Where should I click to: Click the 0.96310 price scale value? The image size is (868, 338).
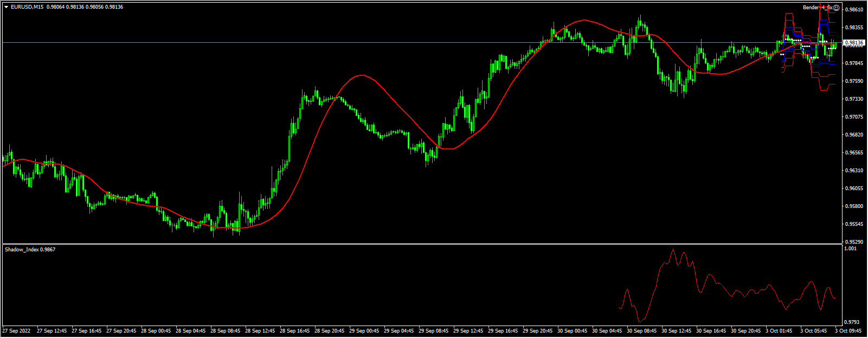point(855,171)
